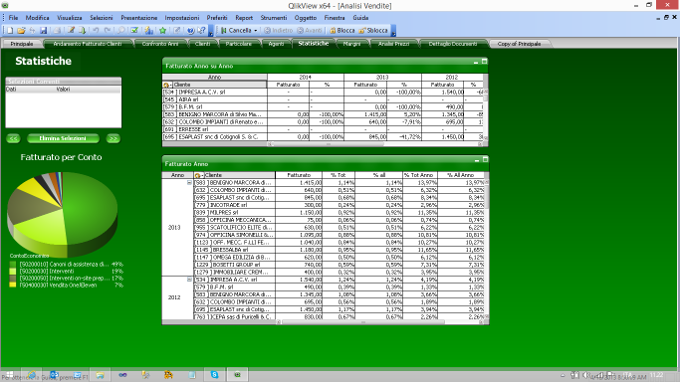Image resolution: width=680 pixels, height=382 pixels.
Task: Open a document with the folder icon
Action: [21, 30]
